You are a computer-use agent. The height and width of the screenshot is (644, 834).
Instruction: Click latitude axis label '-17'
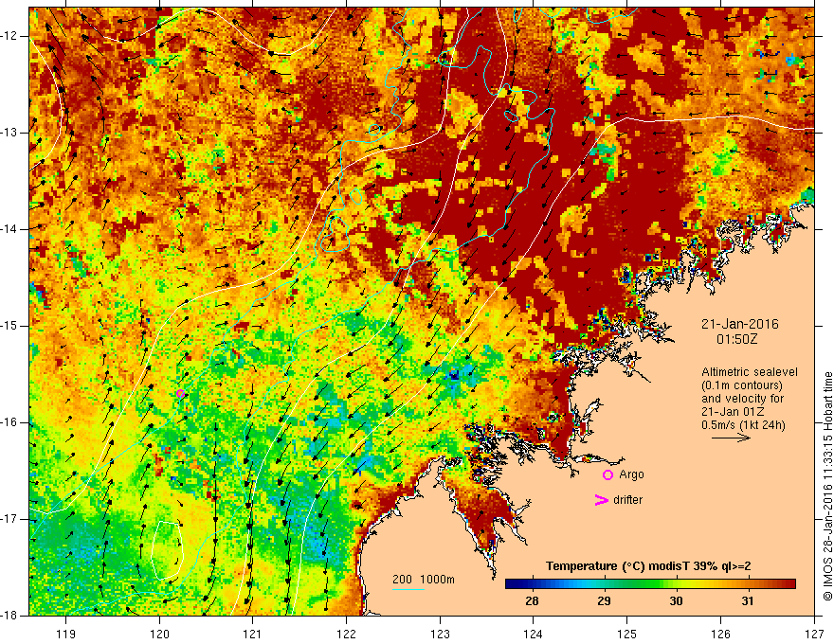[x=9, y=519]
